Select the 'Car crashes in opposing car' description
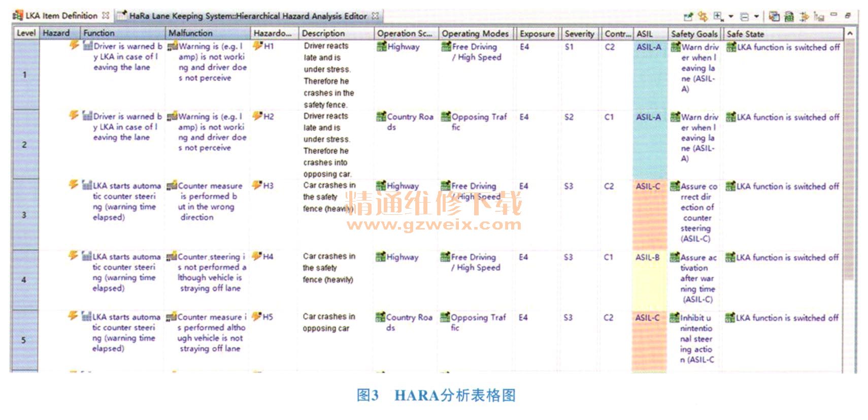The height and width of the screenshot is (420, 868). 329,322
